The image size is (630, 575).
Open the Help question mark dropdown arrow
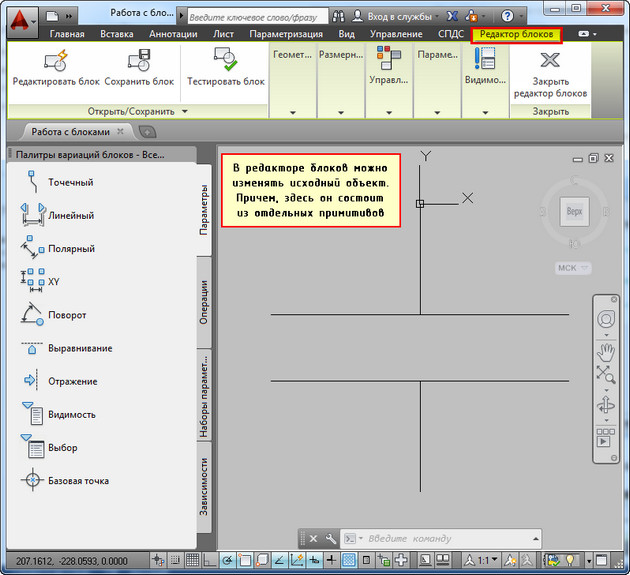coord(521,16)
